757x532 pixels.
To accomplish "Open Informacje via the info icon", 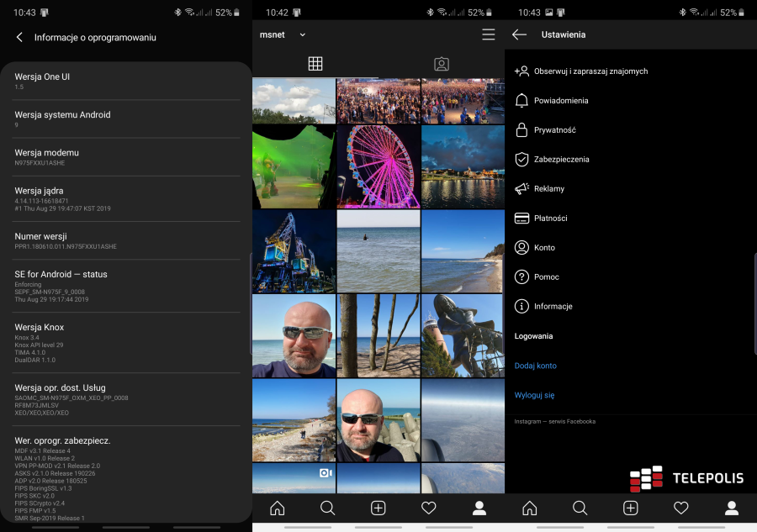I will click(524, 306).
